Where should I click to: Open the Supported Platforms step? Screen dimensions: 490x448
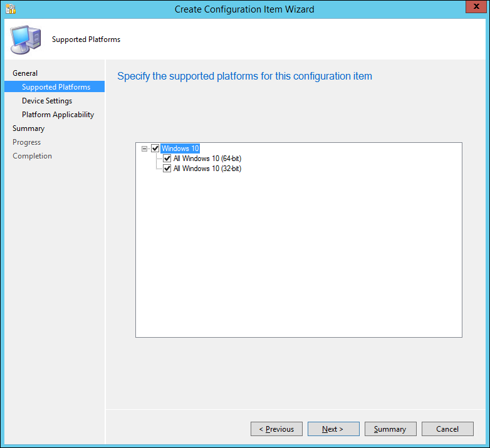point(55,87)
